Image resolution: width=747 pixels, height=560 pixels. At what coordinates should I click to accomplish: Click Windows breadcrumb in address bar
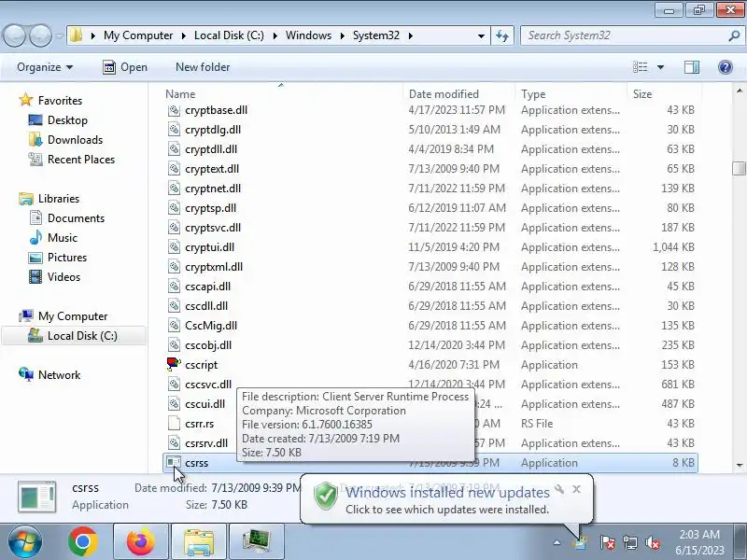(x=308, y=35)
